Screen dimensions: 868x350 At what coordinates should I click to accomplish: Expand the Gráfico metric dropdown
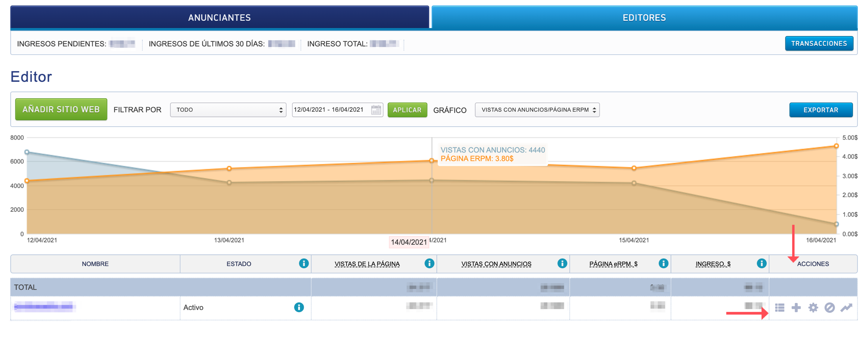tap(537, 110)
